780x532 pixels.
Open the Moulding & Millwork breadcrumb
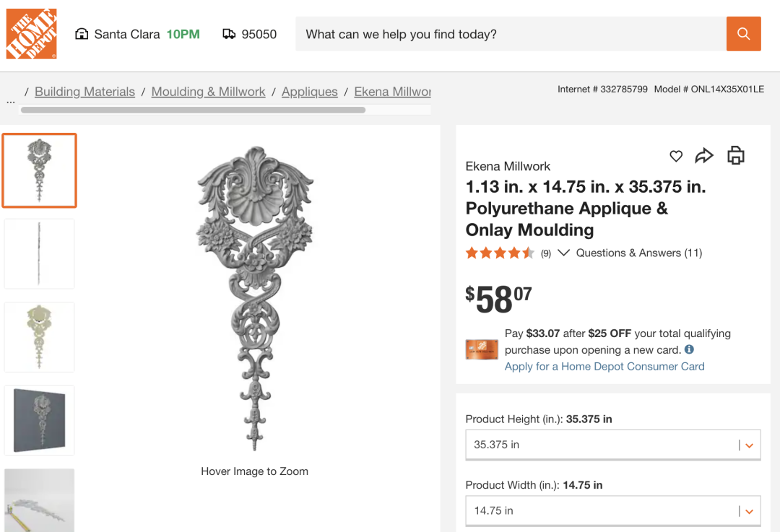[208, 92]
